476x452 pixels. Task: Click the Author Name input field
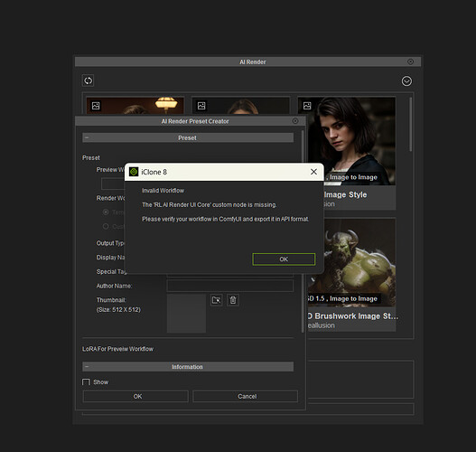tap(230, 286)
